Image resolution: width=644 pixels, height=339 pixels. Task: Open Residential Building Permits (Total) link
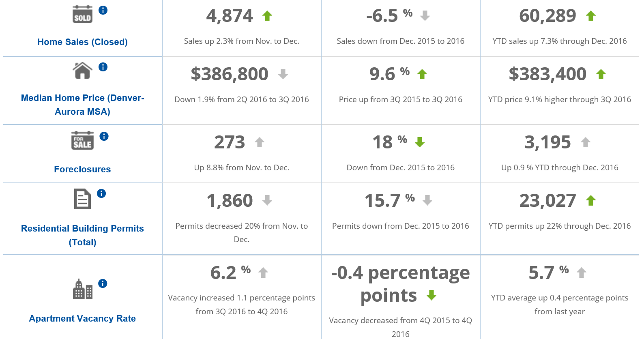pyautogui.click(x=82, y=235)
